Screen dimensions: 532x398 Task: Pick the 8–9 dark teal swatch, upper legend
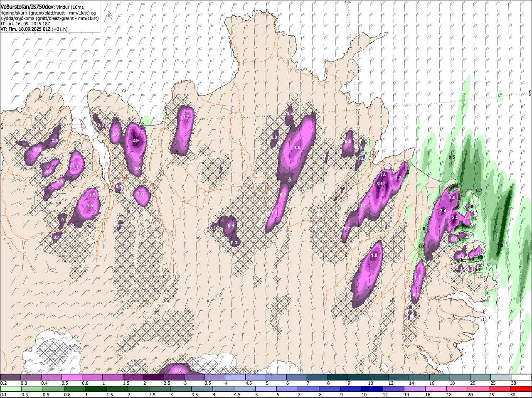coord(337,377)
